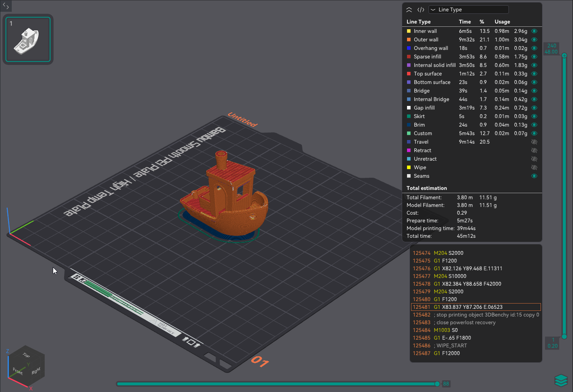Collapse the legend panel with double chevron

tap(409, 10)
